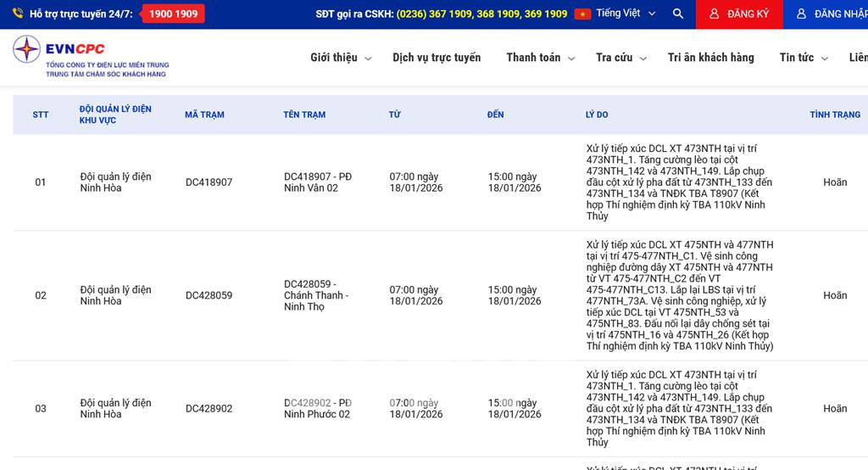Screen dimensions: 868x470
Task: Open Dịch vụ trực tuyến menu item
Action: (x=437, y=58)
